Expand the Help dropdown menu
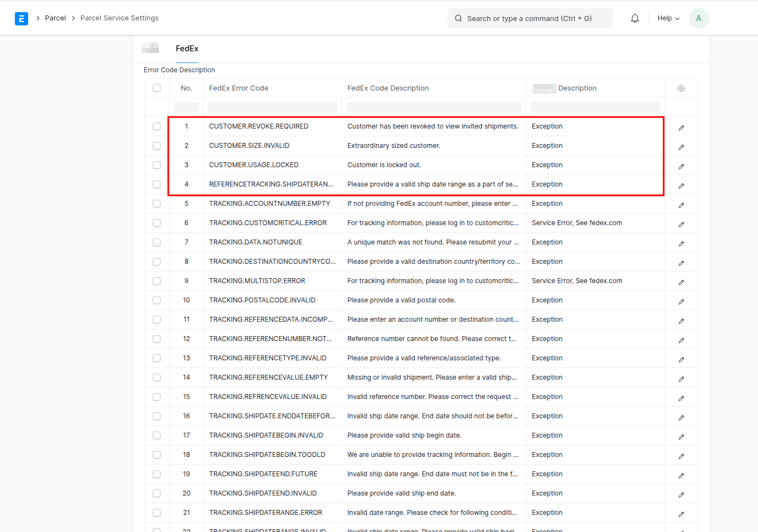 point(668,18)
